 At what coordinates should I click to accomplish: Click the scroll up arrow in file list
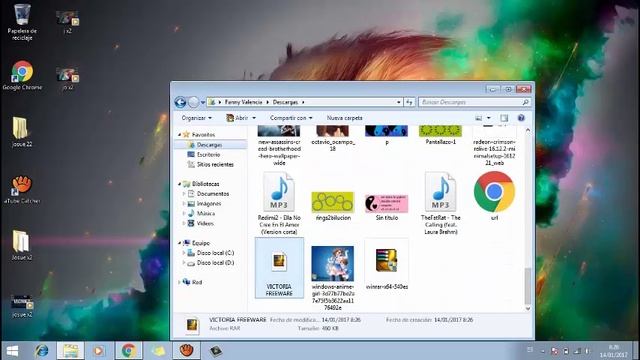[x=528, y=130]
